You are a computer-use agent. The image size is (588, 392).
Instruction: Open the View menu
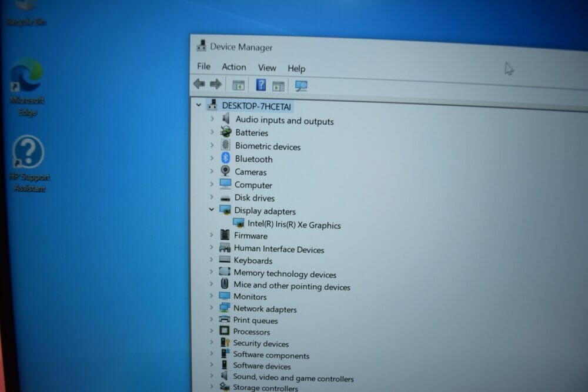click(x=266, y=68)
